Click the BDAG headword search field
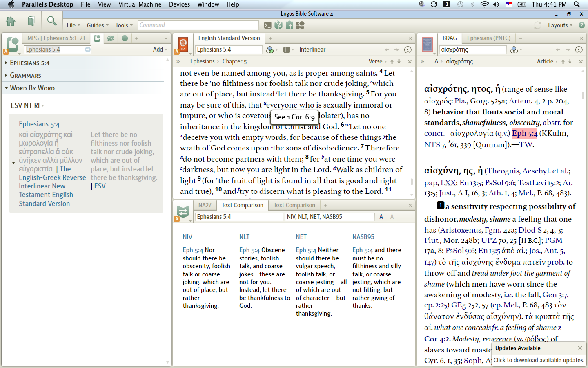Image resolution: width=588 pixels, height=368 pixels. [x=473, y=49]
